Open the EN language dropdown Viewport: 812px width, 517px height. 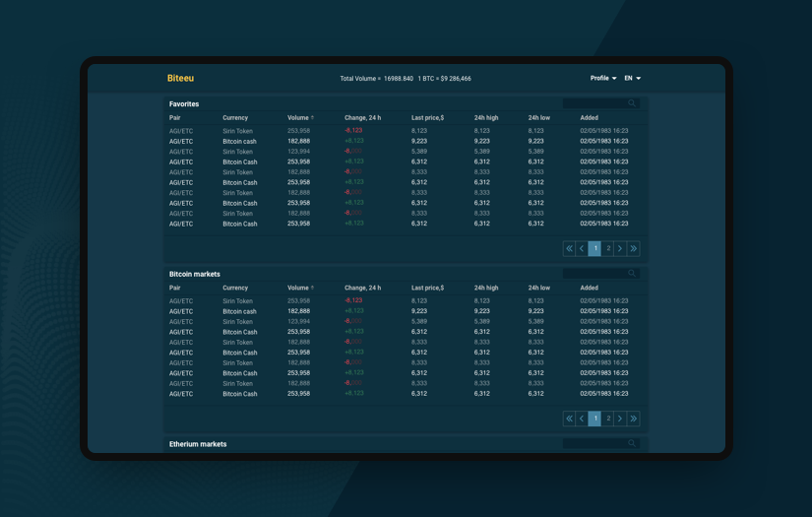(632, 78)
